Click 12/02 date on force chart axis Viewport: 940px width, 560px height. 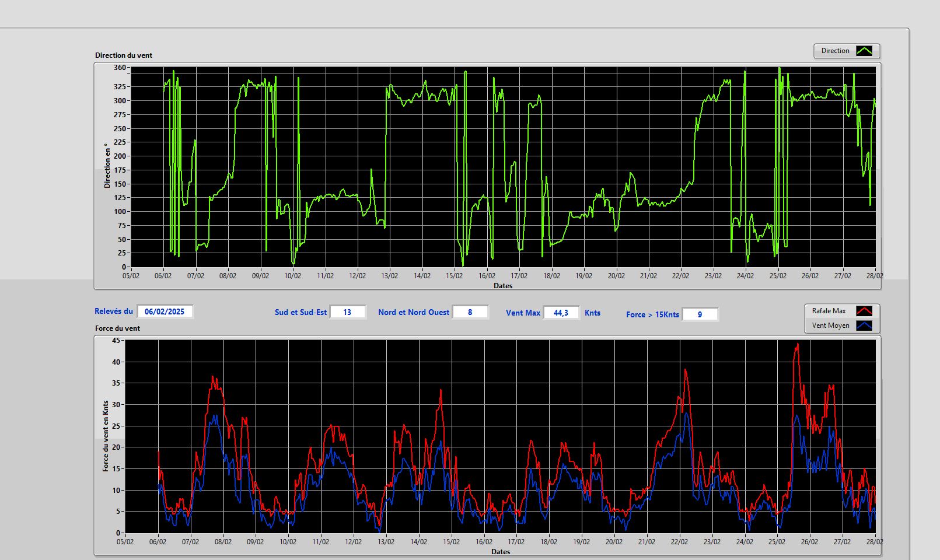point(353,542)
